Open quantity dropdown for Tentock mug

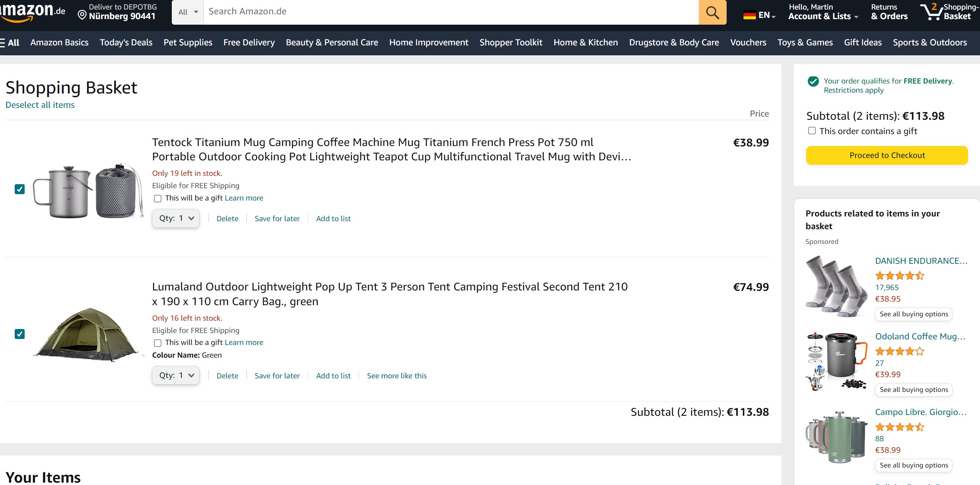[176, 218]
